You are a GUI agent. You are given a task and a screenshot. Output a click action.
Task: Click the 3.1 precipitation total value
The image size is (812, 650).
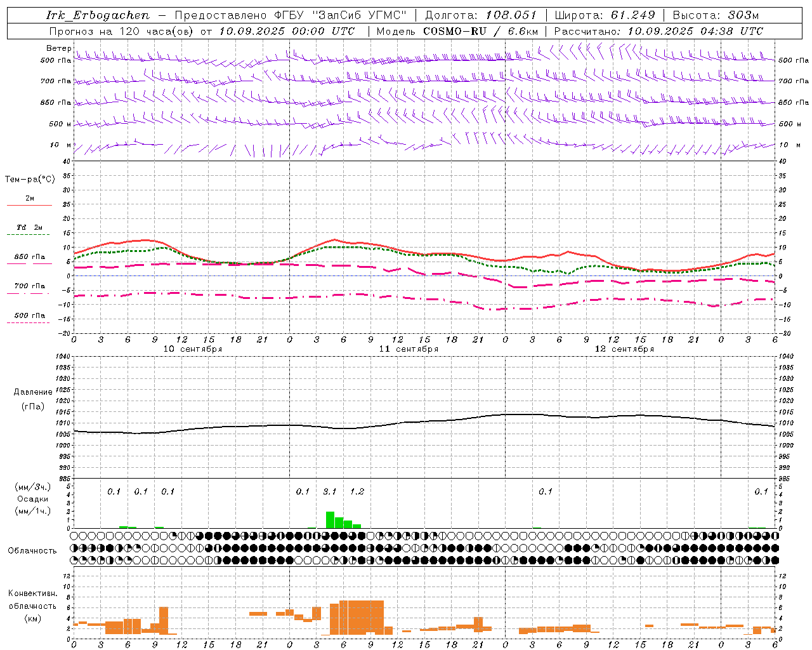point(330,491)
